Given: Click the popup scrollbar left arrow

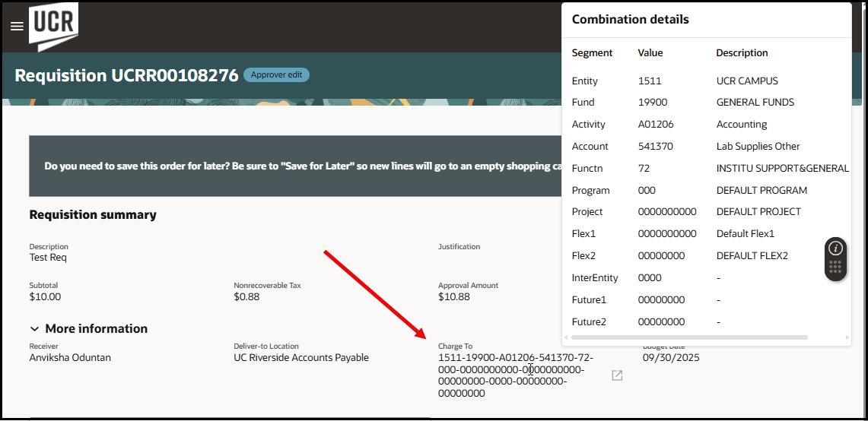Looking at the screenshot, I should [x=566, y=337].
